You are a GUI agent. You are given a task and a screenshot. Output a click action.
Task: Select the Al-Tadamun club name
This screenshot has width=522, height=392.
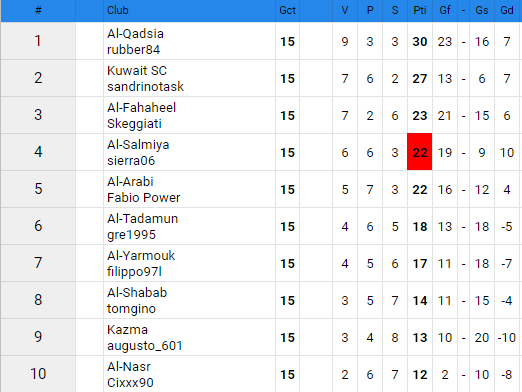(x=142, y=219)
